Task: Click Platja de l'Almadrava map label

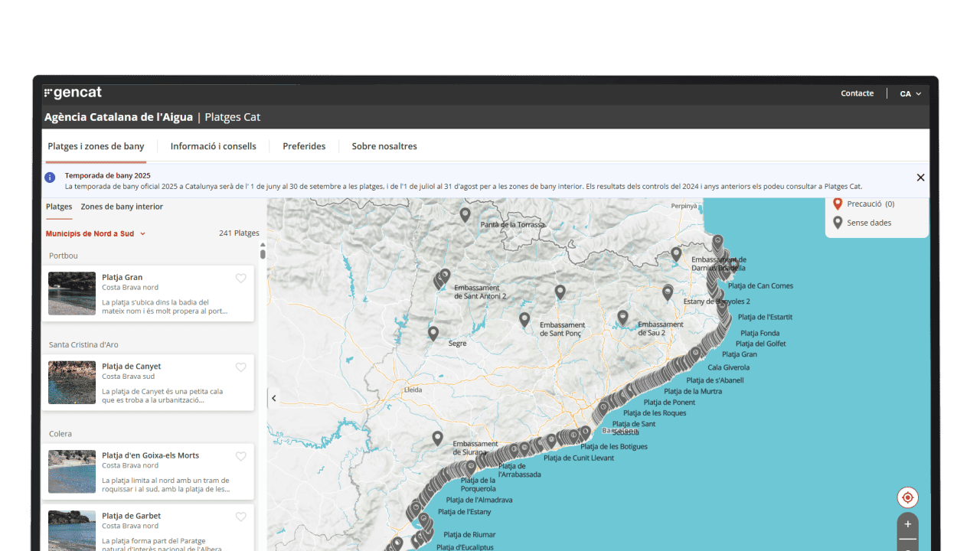Action: point(479,500)
